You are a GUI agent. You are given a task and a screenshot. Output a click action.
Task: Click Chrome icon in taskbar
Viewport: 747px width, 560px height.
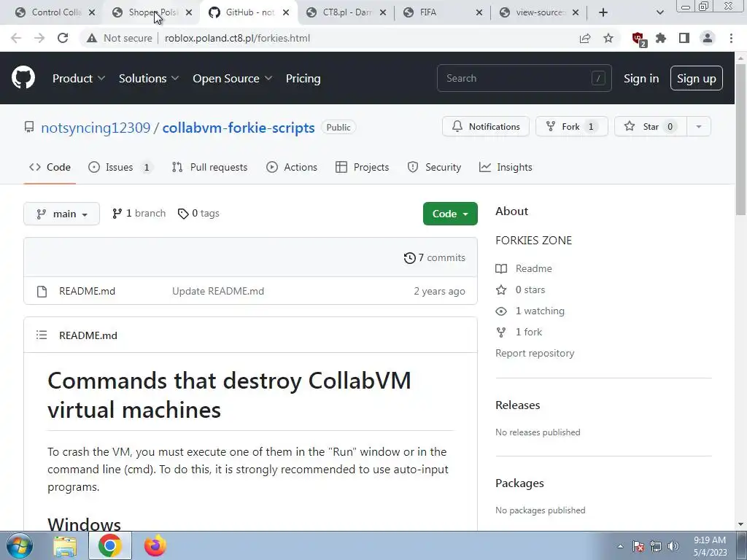[110, 545]
